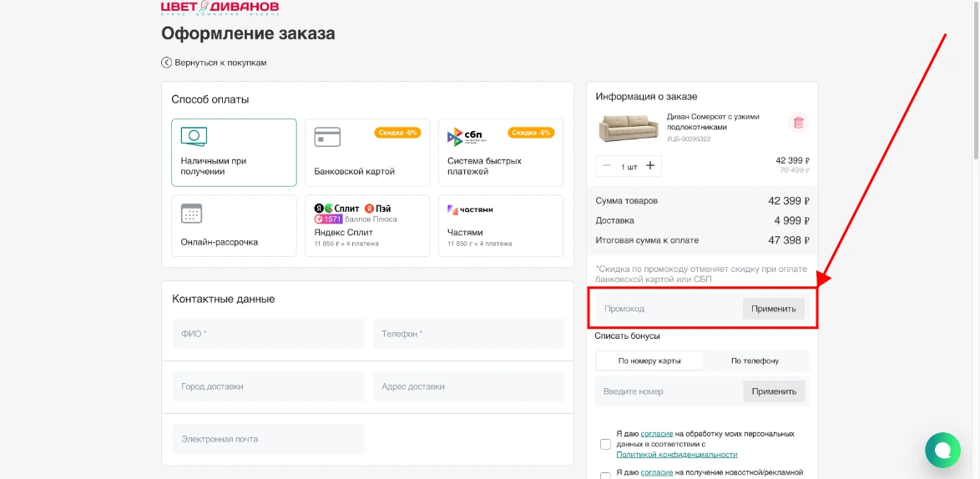Open Диван Сомерсет с узкими подлокотниками title
980x479 pixels.
click(x=714, y=122)
